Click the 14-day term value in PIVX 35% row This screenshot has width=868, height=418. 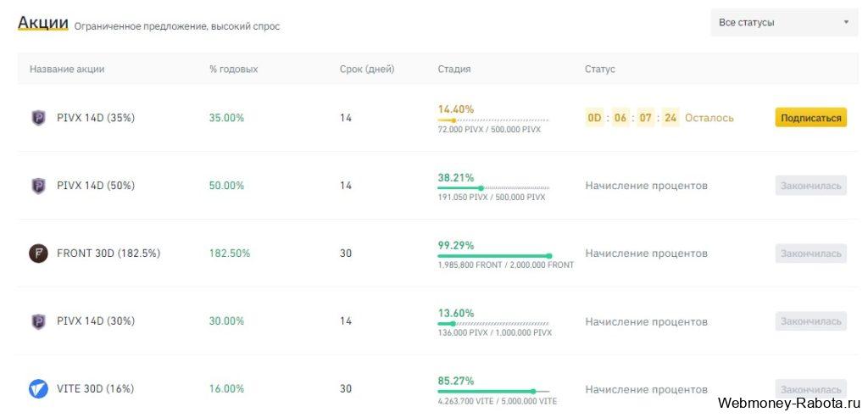coord(346,118)
